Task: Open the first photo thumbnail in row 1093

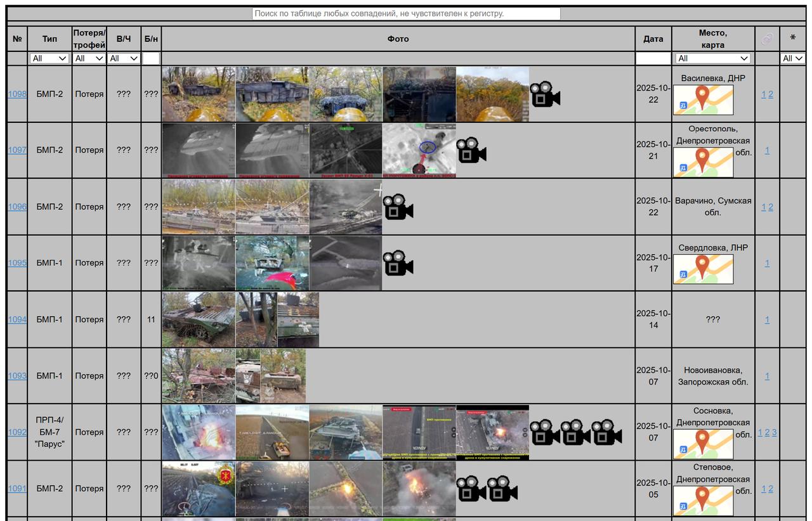Action: [199, 376]
